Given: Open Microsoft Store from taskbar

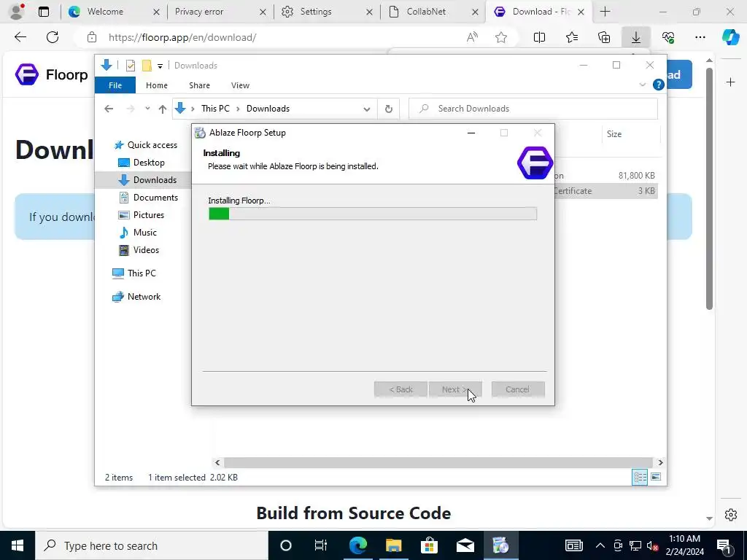Looking at the screenshot, I should coord(429,545).
